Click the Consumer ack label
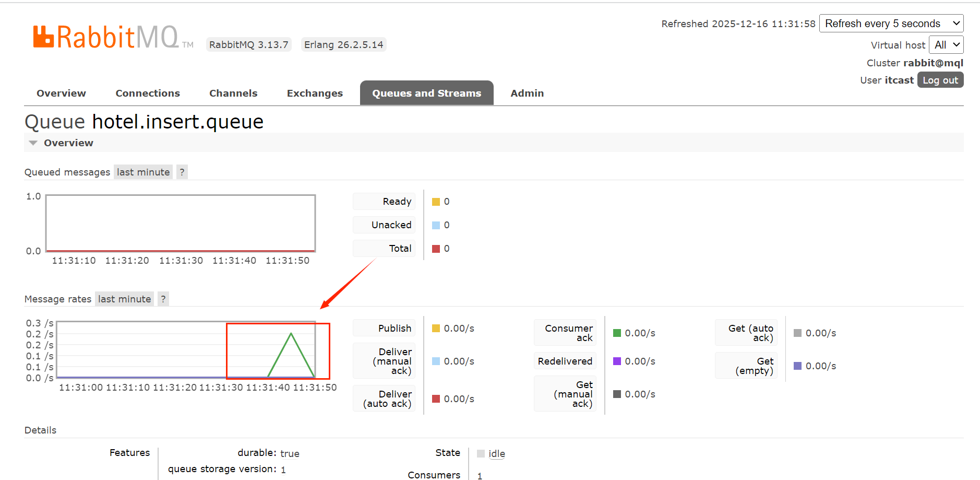The height and width of the screenshot is (480, 980). point(565,333)
